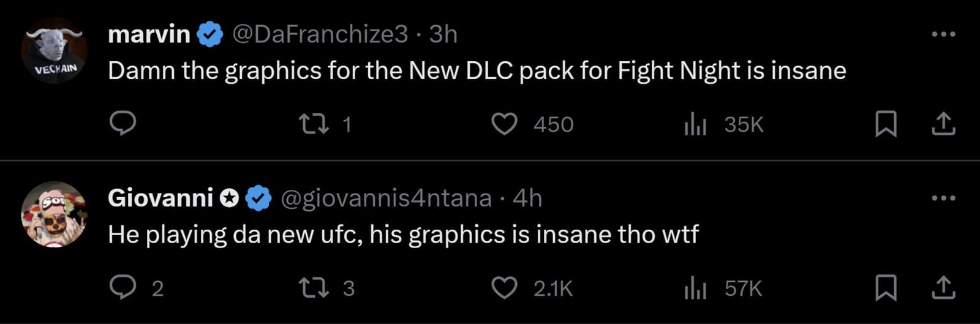Repost marvin's tweet

[x=314, y=124]
